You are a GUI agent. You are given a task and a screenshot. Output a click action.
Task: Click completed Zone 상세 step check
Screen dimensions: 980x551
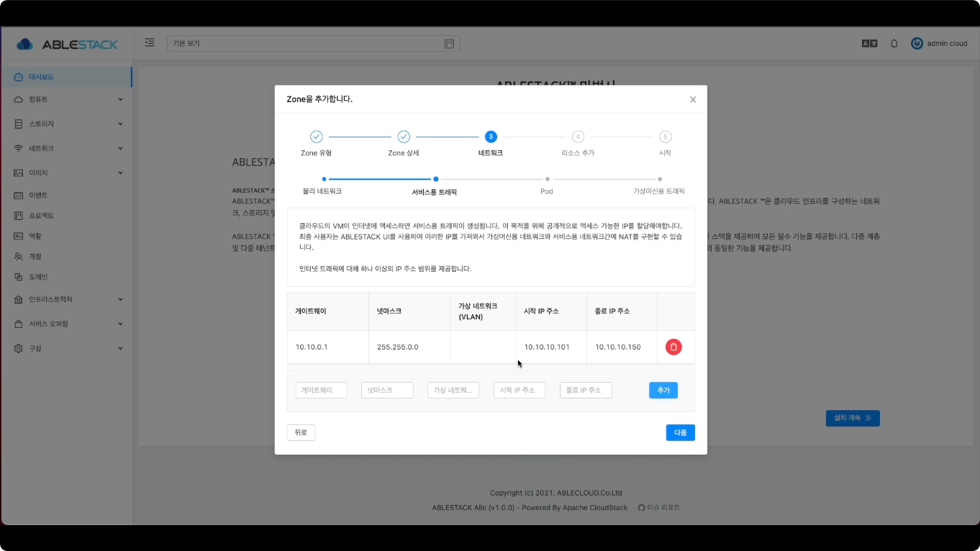tap(404, 137)
